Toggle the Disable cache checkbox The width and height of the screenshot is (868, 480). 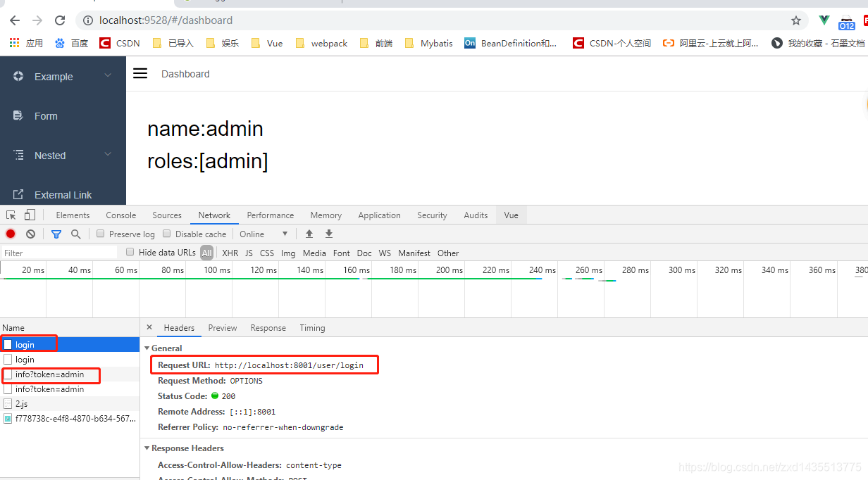click(167, 234)
